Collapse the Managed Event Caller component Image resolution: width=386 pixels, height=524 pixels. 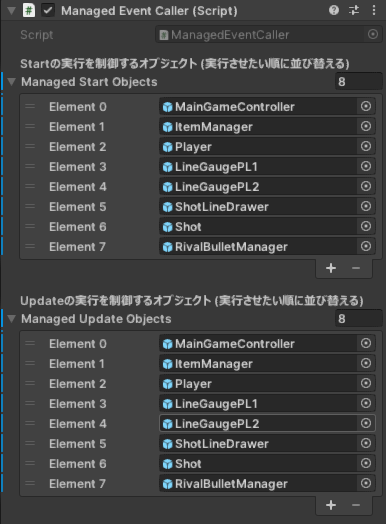pos(11,11)
